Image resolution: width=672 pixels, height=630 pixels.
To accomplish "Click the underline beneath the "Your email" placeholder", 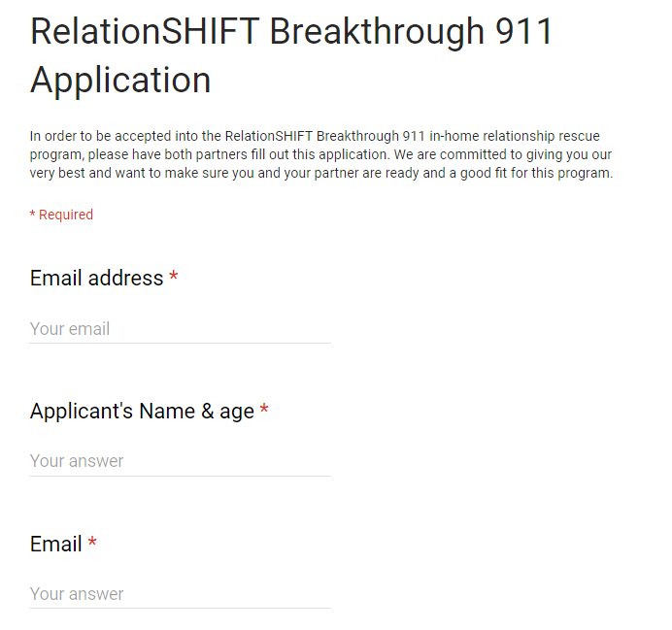I will [x=180, y=343].
